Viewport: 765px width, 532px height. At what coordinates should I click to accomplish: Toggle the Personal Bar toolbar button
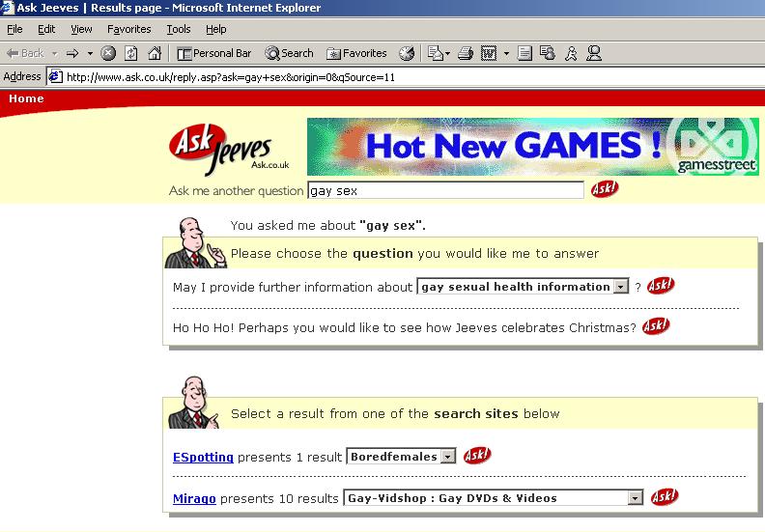[x=213, y=53]
